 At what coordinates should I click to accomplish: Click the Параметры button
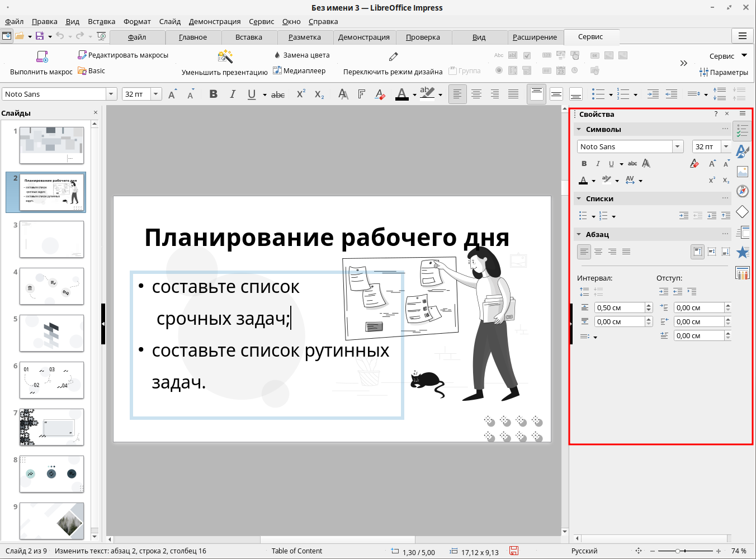click(x=724, y=72)
